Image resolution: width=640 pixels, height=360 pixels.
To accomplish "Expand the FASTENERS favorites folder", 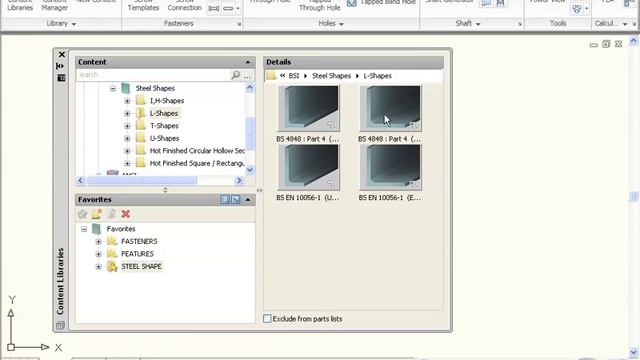I will tap(98, 242).
